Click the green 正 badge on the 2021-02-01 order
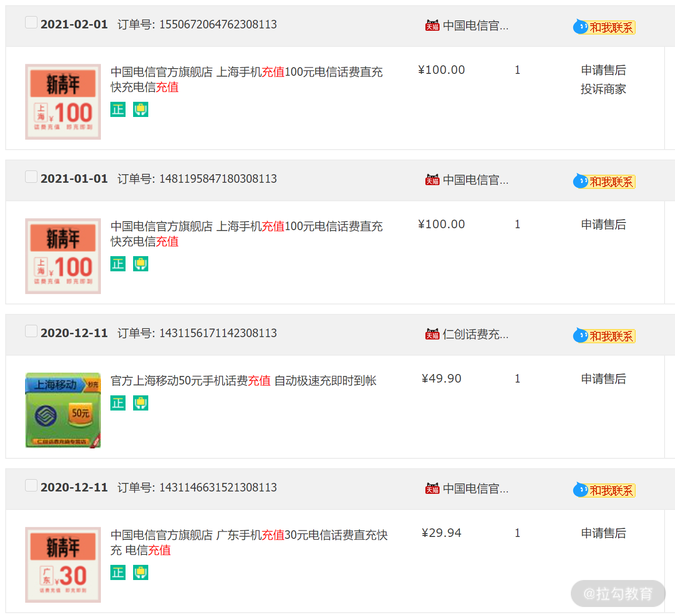675x616 pixels. point(118,109)
